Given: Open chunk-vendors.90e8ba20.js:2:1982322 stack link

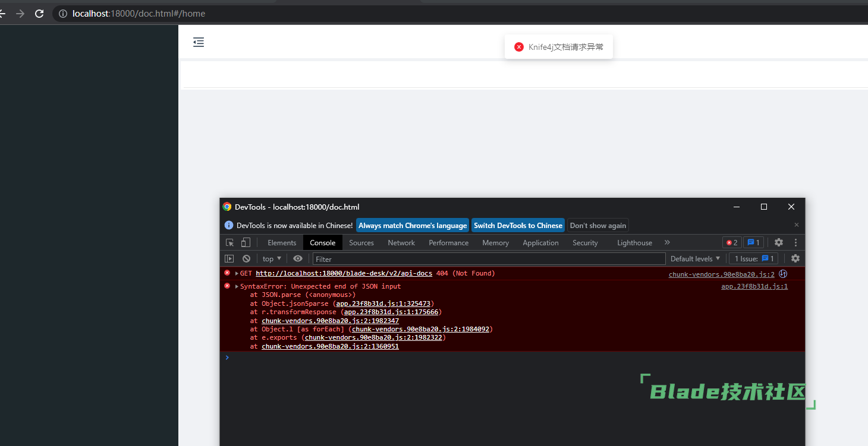Looking at the screenshot, I should 373,337.
